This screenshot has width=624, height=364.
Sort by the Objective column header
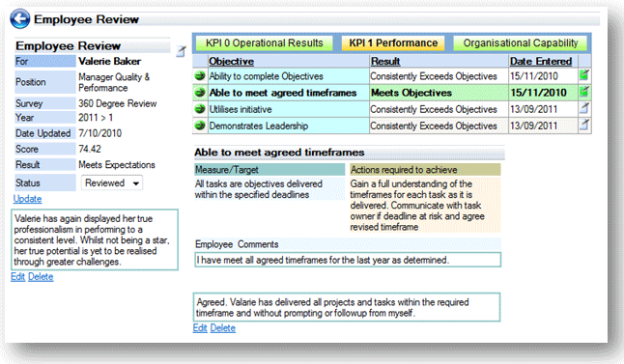pos(231,61)
